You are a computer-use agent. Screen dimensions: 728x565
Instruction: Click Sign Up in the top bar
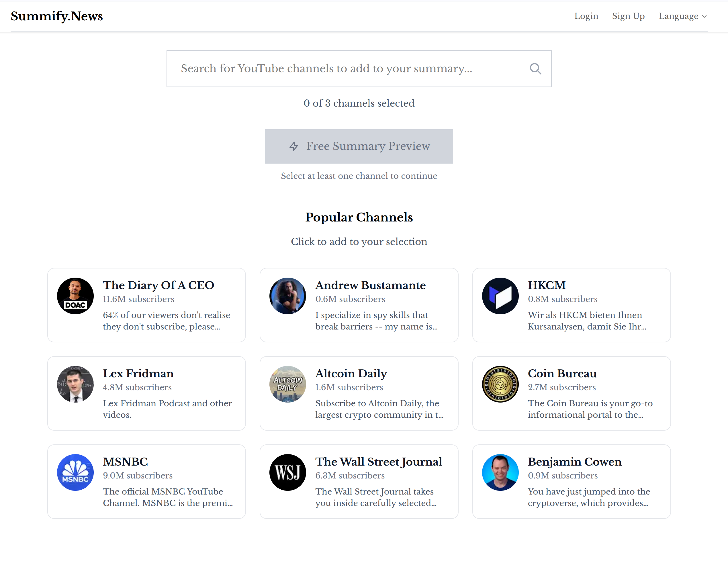(x=628, y=16)
